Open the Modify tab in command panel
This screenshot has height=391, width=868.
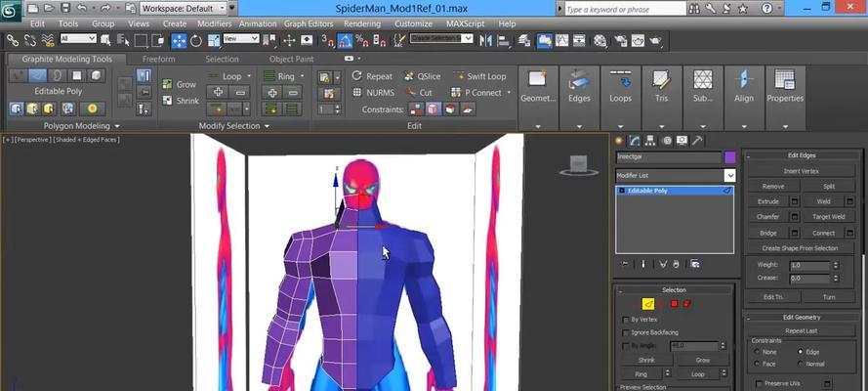pyautogui.click(x=635, y=141)
